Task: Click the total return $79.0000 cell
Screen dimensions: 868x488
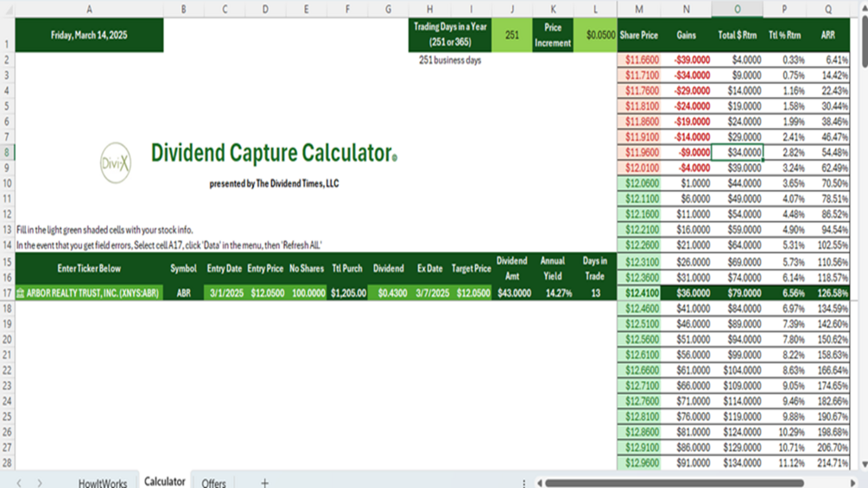Action: [x=738, y=294]
